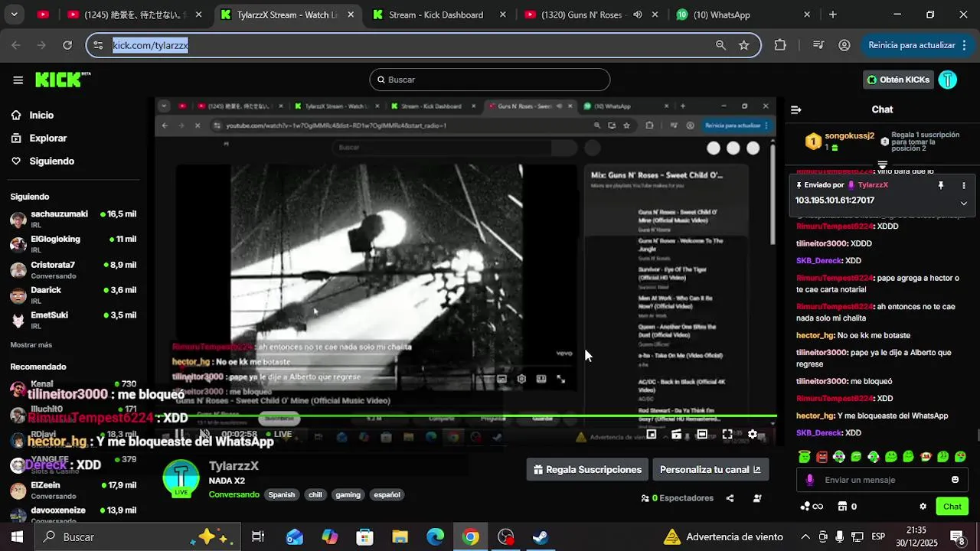Click the TylarzzX streamer avatar
The height and width of the screenshot is (551, 980).
pos(181,479)
